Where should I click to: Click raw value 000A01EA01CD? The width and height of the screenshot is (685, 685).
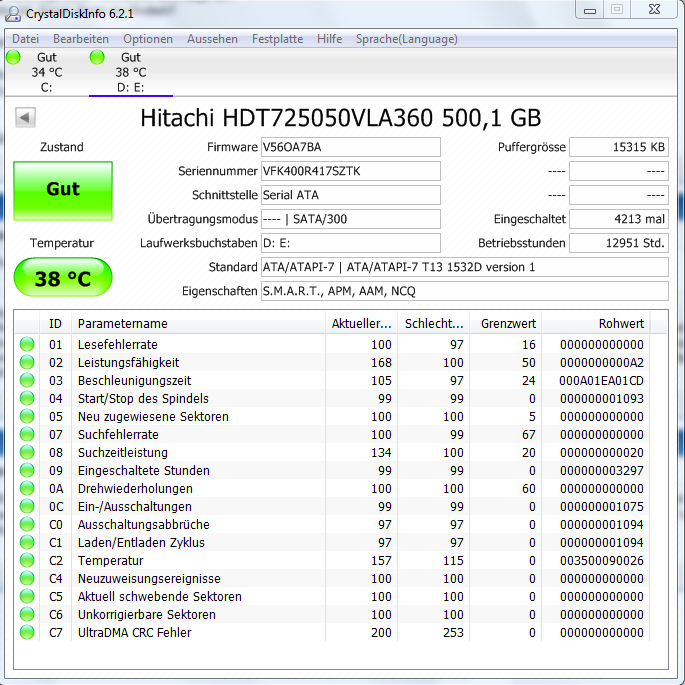(602, 381)
